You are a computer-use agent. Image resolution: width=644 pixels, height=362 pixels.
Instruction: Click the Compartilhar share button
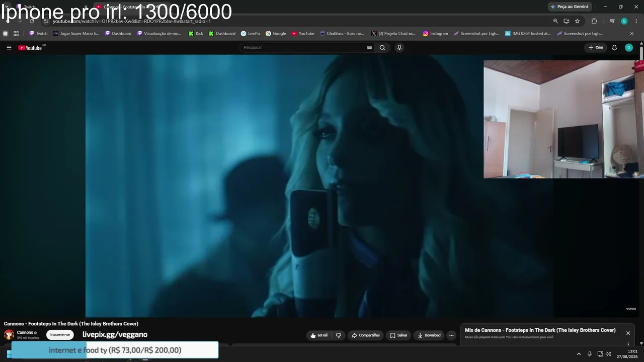click(x=366, y=335)
